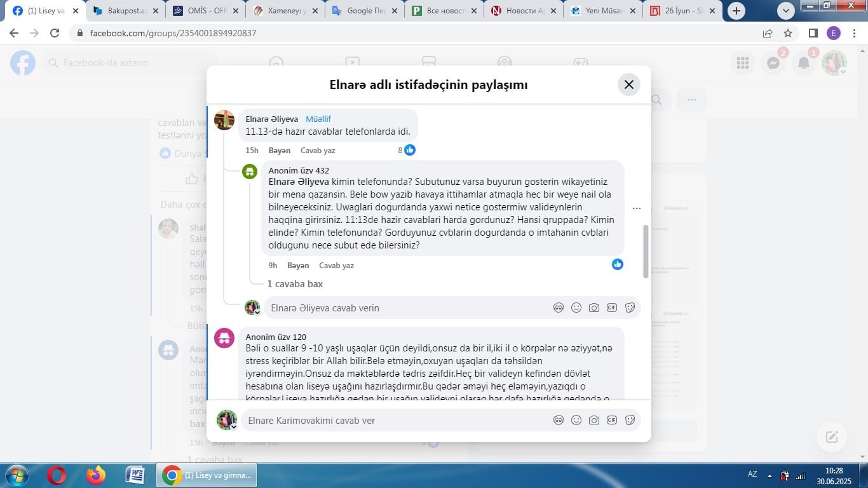Image resolution: width=868 pixels, height=488 pixels.
Task: Launch Firefox from the taskbar
Action: [96, 475]
